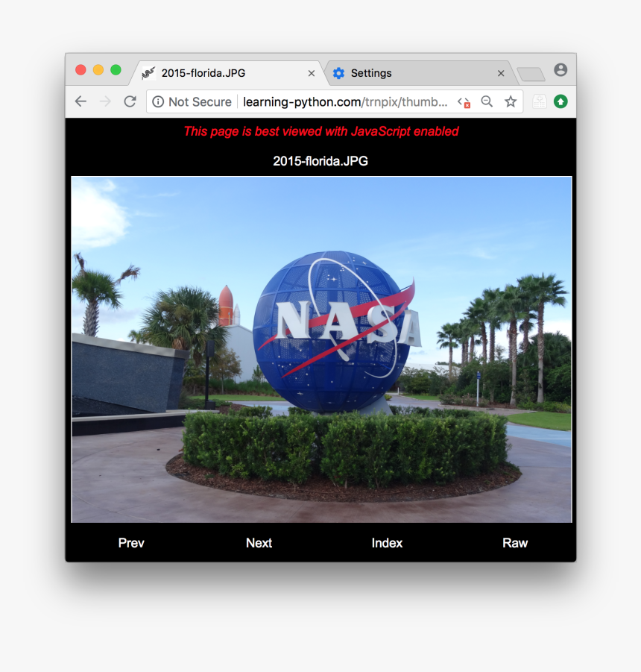
Task: Open the profile avatar menu
Action: 561,70
